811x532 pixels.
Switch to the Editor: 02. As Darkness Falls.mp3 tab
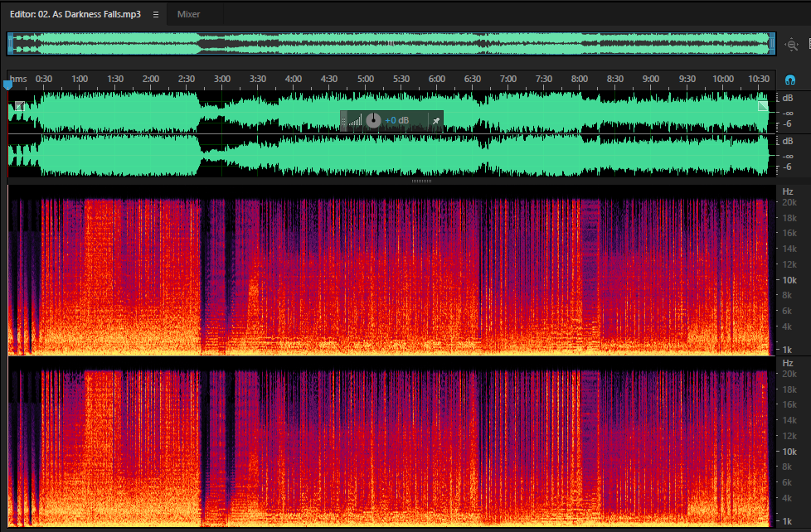tap(75, 14)
